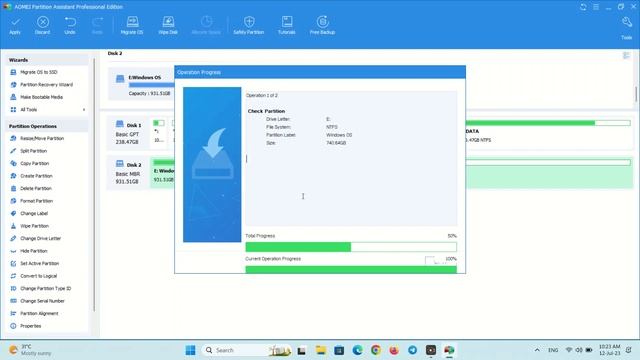640x360 pixels.
Task: Click the ENG language indicator
Action: point(553,350)
